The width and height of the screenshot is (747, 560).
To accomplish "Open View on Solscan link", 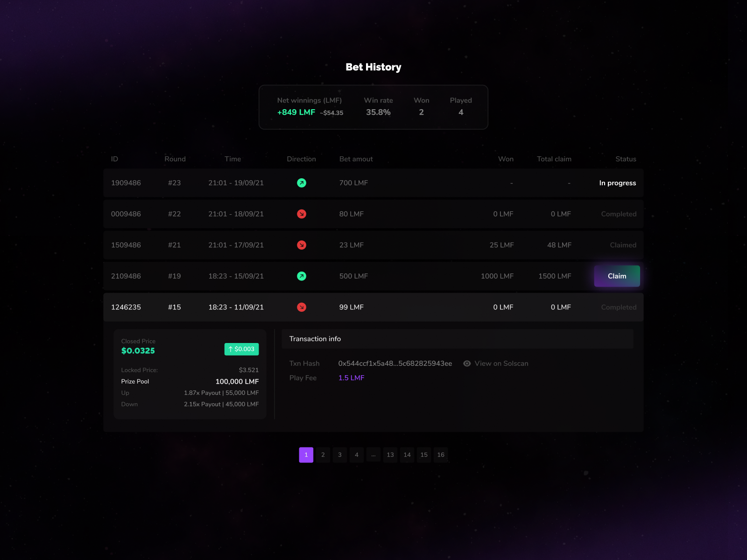I will 501,363.
